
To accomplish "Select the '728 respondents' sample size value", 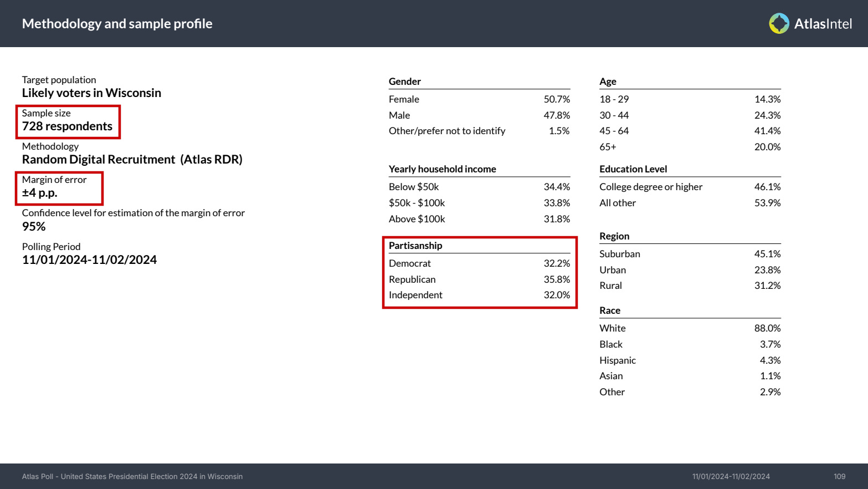I will click(x=67, y=126).
